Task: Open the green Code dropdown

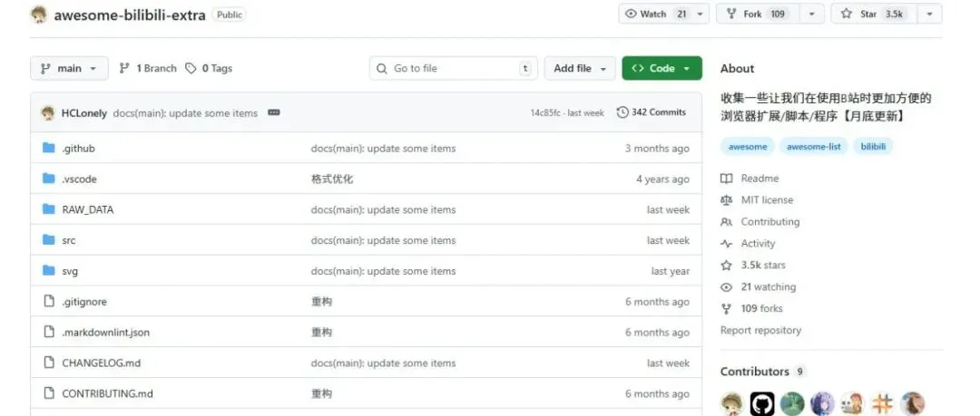Action: pyautogui.click(x=661, y=68)
